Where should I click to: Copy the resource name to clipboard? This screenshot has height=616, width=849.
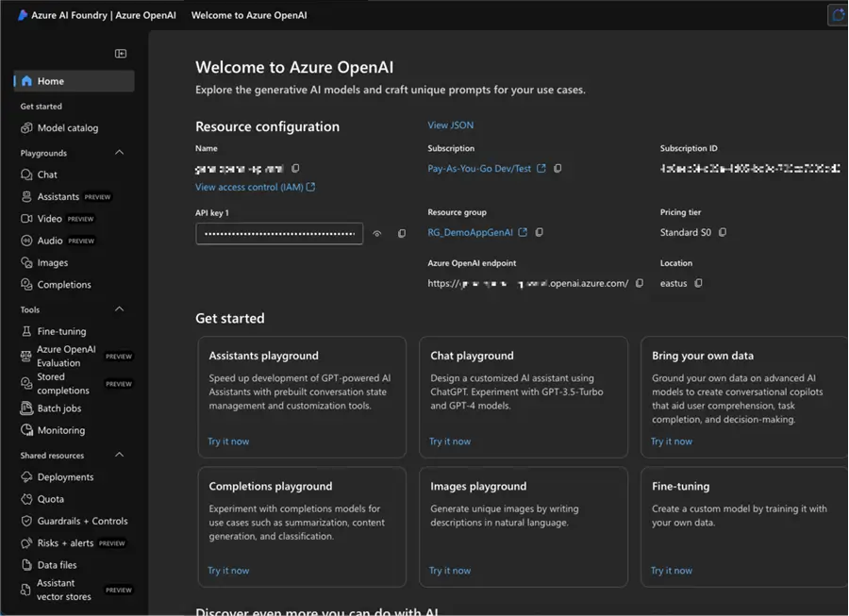click(x=295, y=169)
